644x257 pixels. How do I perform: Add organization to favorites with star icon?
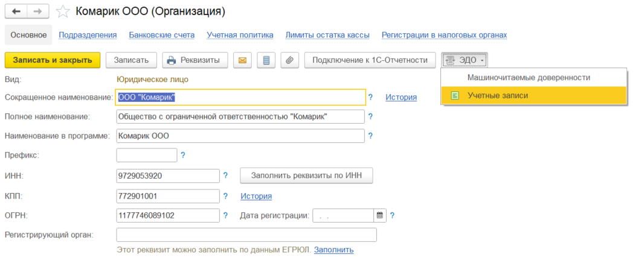coord(62,11)
